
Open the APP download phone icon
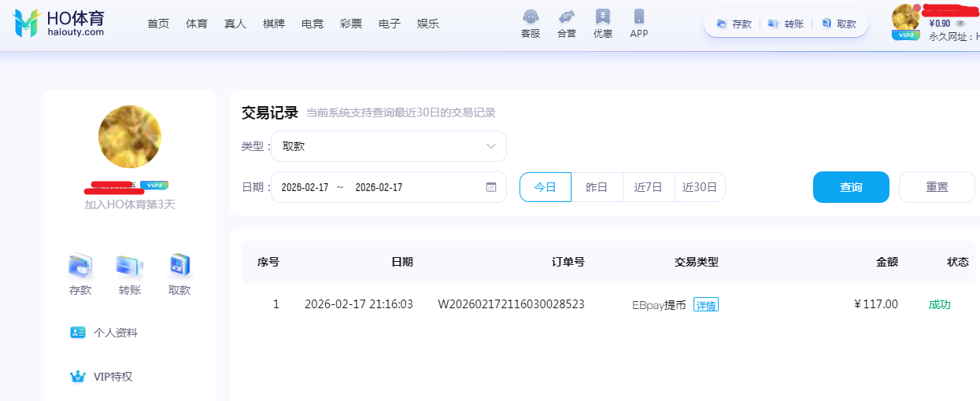click(x=639, y=17)
